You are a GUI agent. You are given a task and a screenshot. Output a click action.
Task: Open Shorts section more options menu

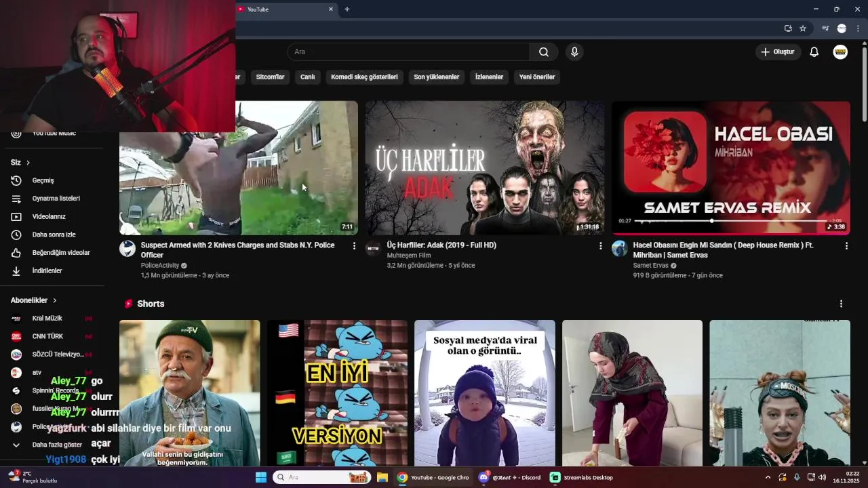click(841, 304)
